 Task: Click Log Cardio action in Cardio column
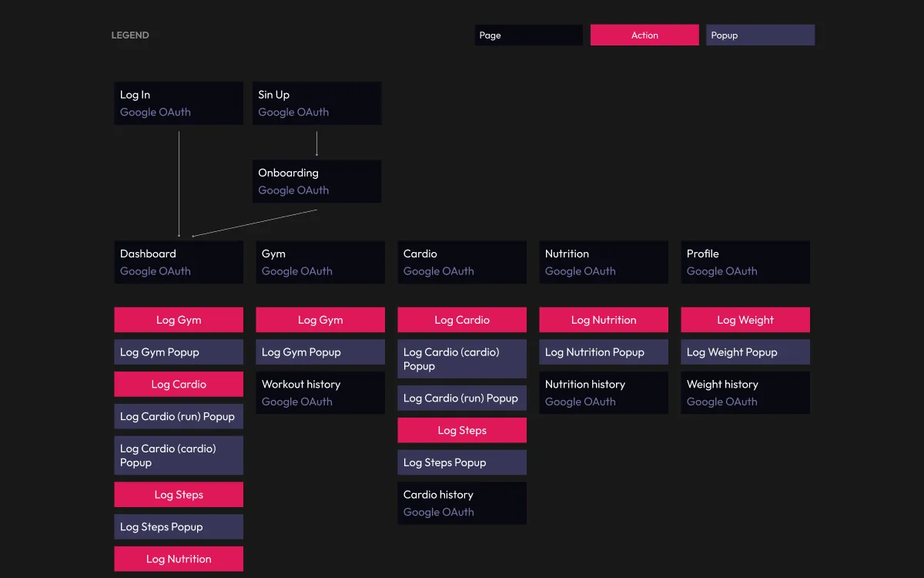point(462,320)
